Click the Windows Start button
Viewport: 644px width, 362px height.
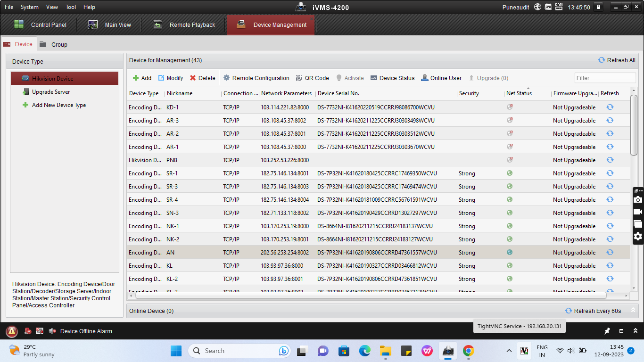[x=176, y=351]
